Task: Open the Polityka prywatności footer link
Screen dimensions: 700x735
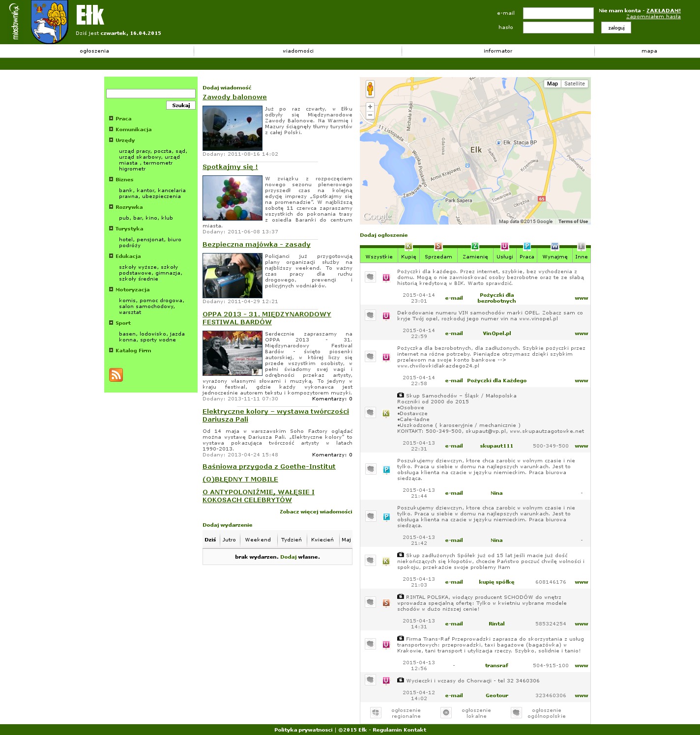Action: click(x=303, y=730)
